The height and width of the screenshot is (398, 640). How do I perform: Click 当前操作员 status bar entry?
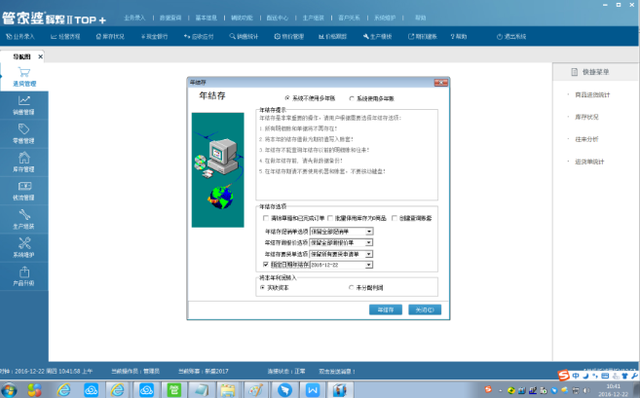(x=136, y=371)
